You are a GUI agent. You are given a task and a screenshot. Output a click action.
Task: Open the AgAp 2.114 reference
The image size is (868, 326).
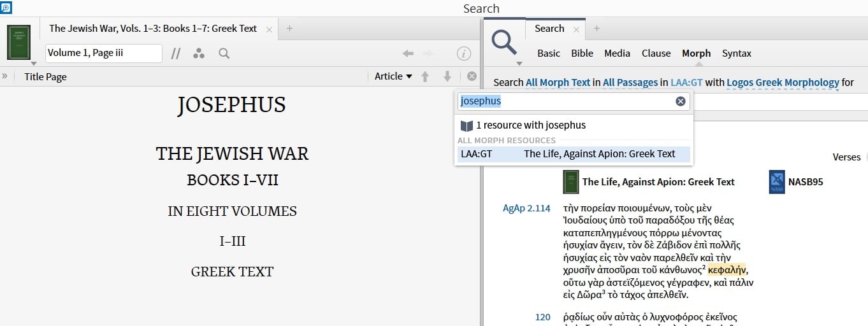526,208
